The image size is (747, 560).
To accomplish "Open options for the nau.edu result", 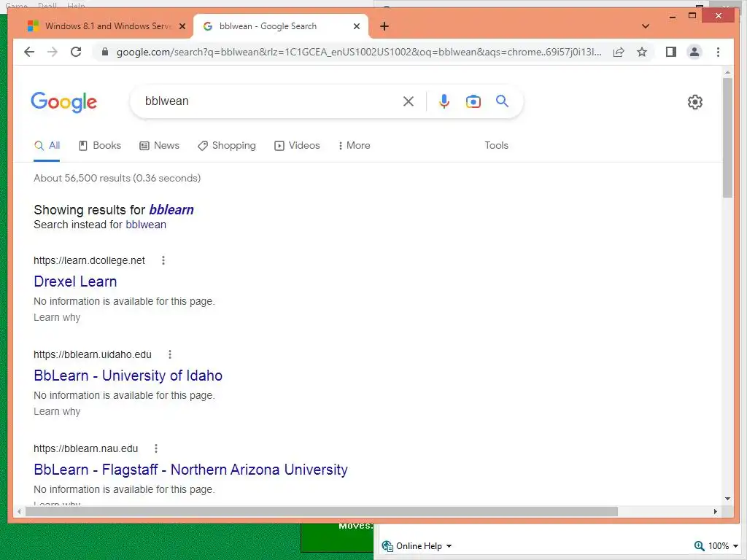I will pyautogui.click(x=156, y=448).
